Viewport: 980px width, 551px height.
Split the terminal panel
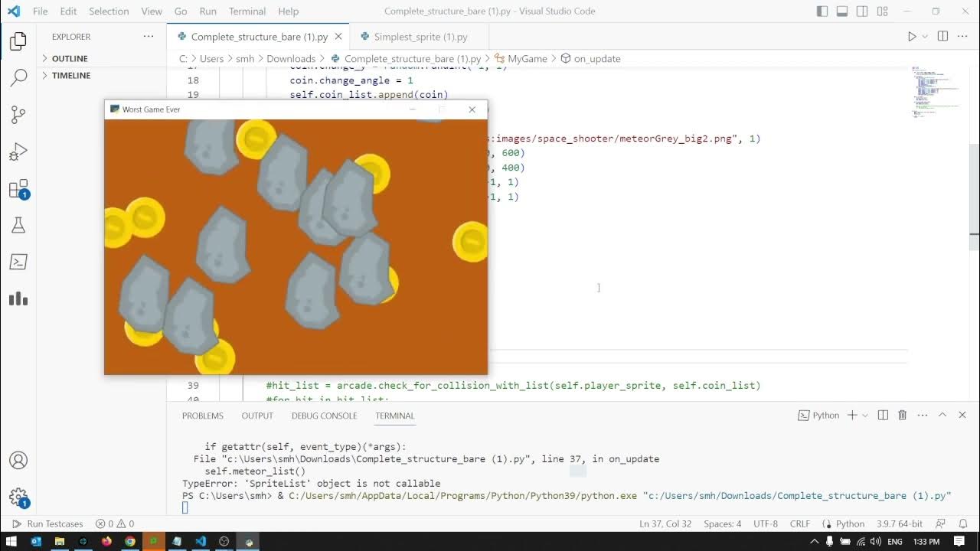pyautogui.click(x=883, y=416)
